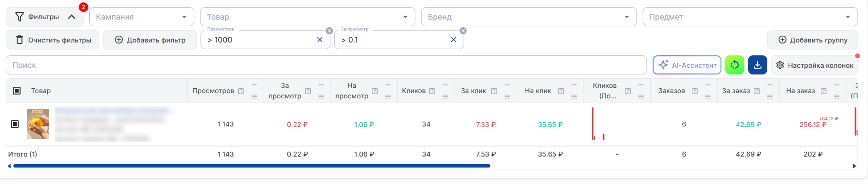Click the horizontal table scrollbar
Image resolution: width=868 pixels, height=189 pixels.
coord(252,166)
